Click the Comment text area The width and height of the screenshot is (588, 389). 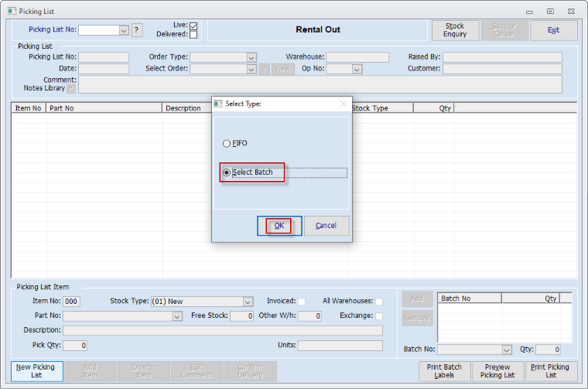[320, 84]
